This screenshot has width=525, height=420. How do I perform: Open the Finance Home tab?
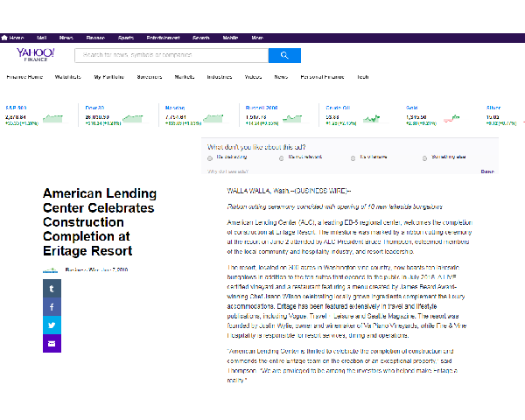click(24, 77)
